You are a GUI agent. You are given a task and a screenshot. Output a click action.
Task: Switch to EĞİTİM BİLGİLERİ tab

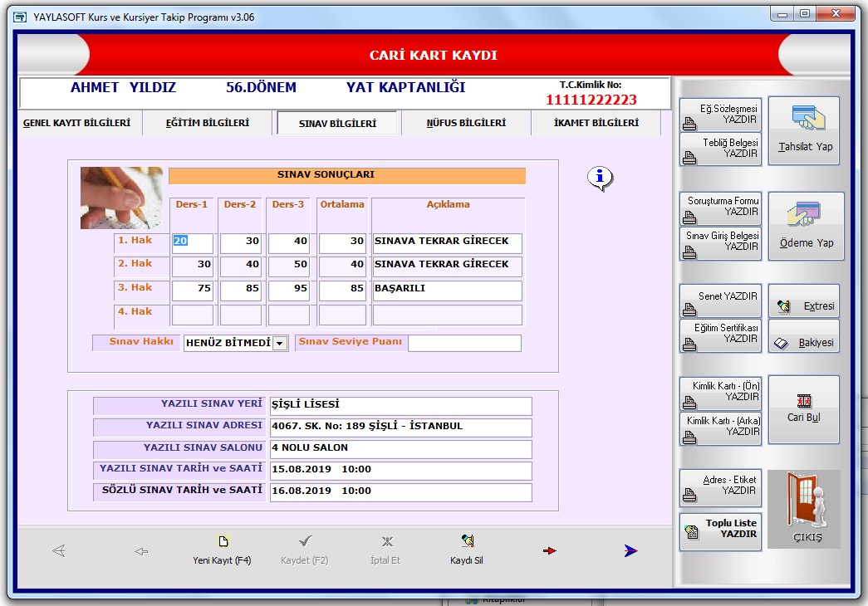208,123
